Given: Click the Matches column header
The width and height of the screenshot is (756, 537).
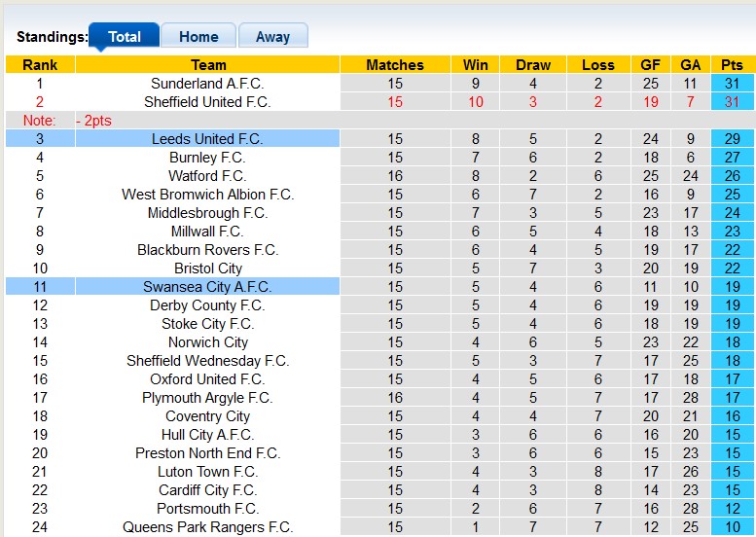Looking at the screenshot, I should pos(395,65).
